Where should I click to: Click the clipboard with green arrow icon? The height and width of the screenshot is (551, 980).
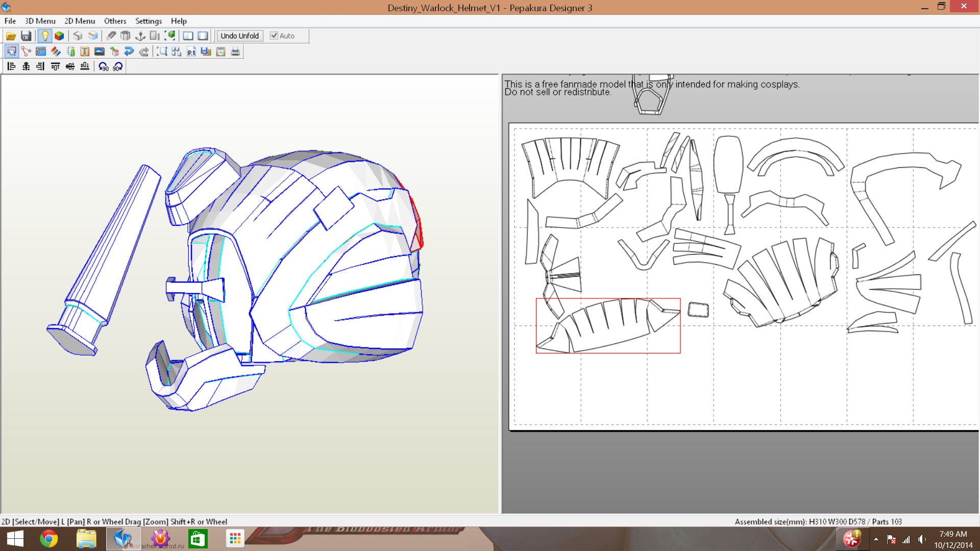pyautogui.click(x=221, y=52)
